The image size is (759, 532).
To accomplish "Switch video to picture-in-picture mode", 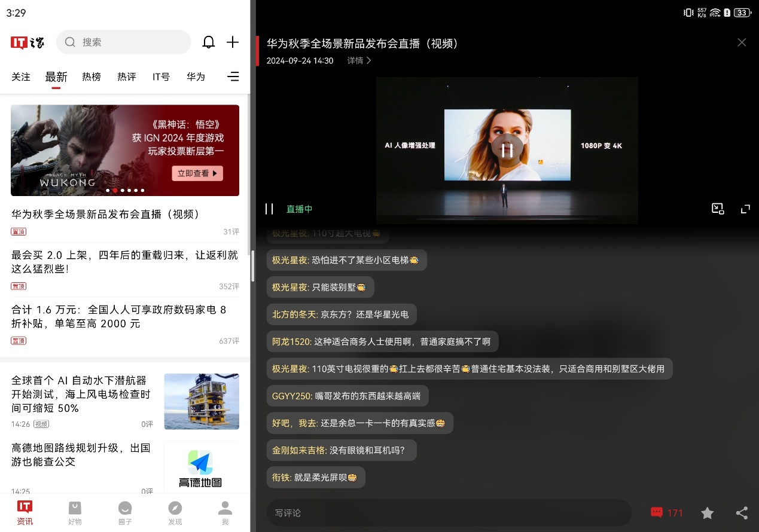I will [718, 209].
